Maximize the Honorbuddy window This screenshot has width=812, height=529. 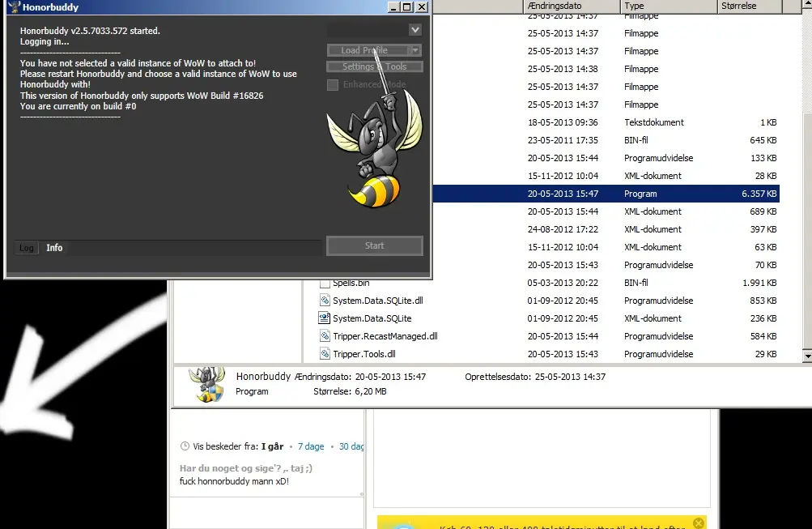pyautogui.click(x=407, y=6)
